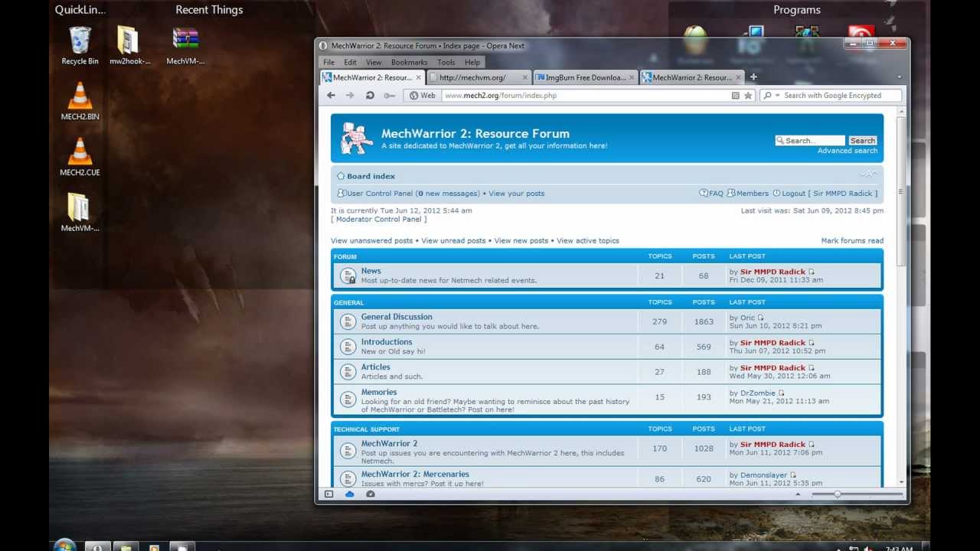Click the forum search keywords field
This screenshot has width=980, height=551.
click(810, 141)
